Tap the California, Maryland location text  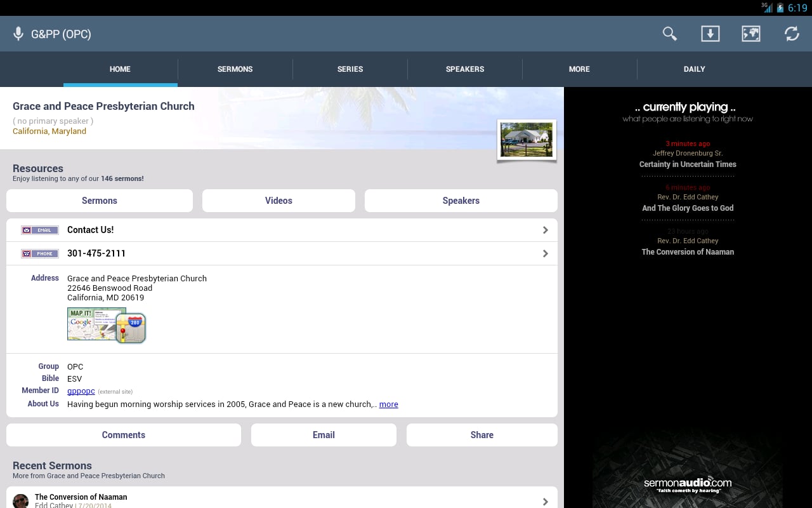click(x=49, y=131)
